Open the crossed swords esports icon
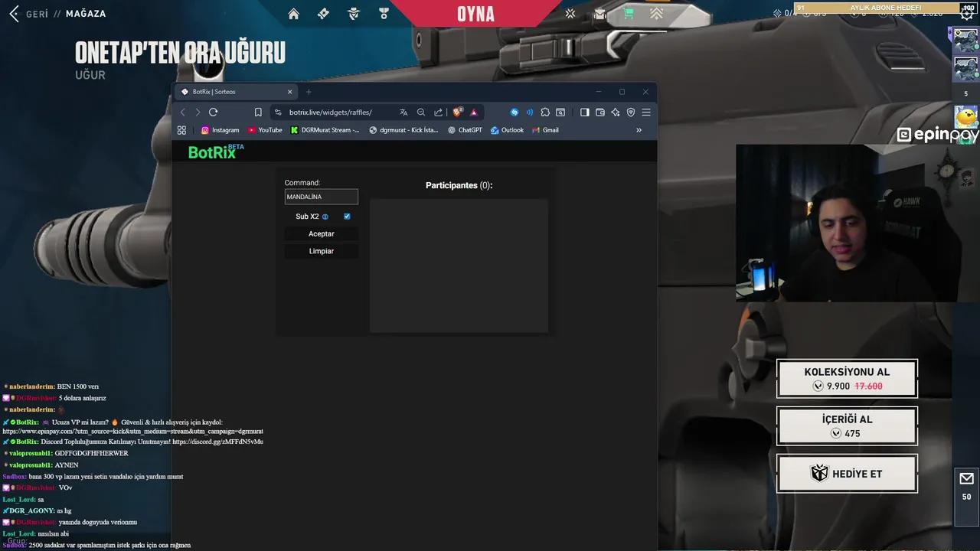Image resolution: width=980 pixels, height=551 pixels. point(570,14)
